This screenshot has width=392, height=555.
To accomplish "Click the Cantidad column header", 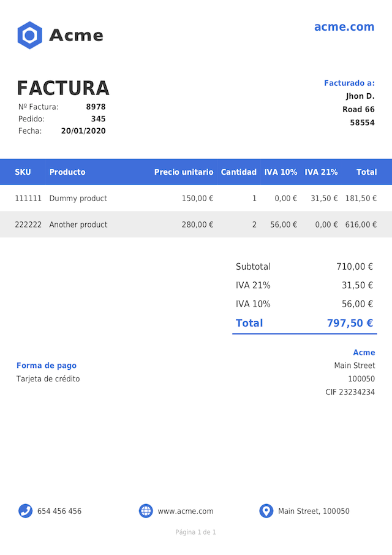I will click(x=239, y=172).
